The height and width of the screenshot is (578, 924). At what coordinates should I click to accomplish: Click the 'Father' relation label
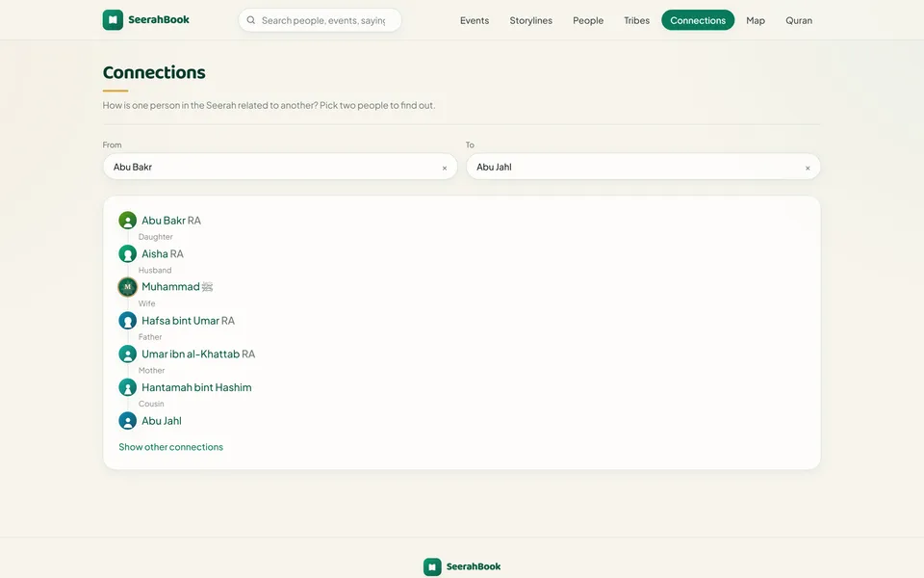[x=150, y=337]
